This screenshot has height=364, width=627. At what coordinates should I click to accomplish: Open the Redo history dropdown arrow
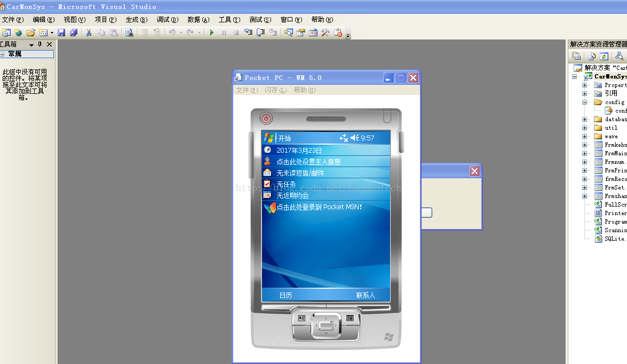click(x=199, y=33)
